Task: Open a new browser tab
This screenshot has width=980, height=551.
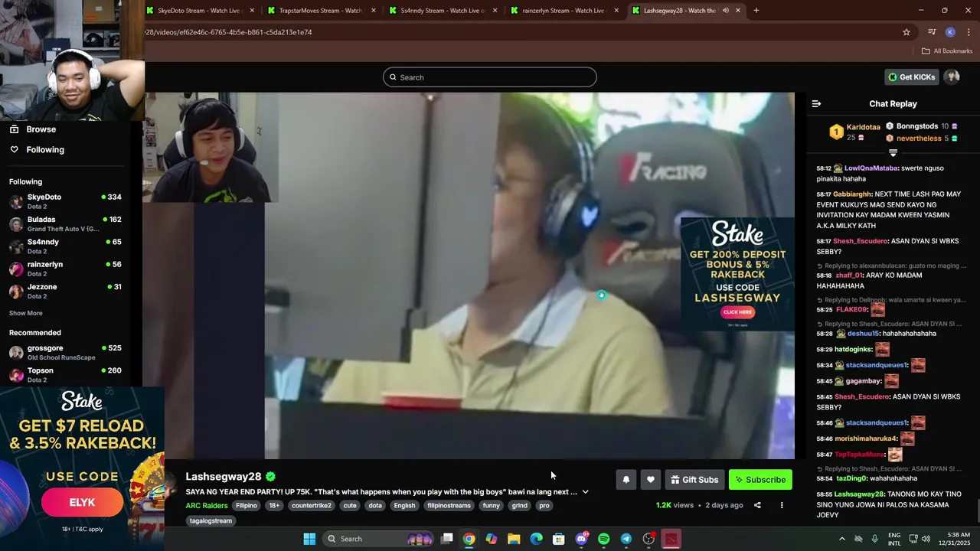Action: 756,11
